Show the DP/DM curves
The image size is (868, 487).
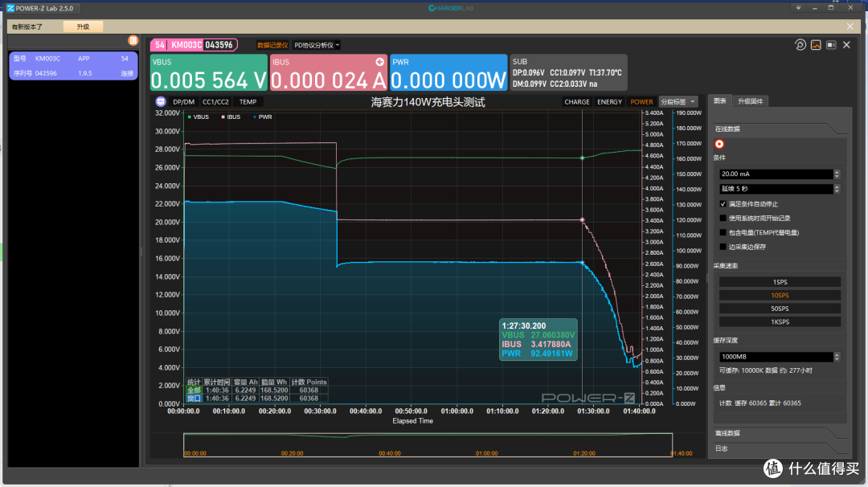(184, 102)
